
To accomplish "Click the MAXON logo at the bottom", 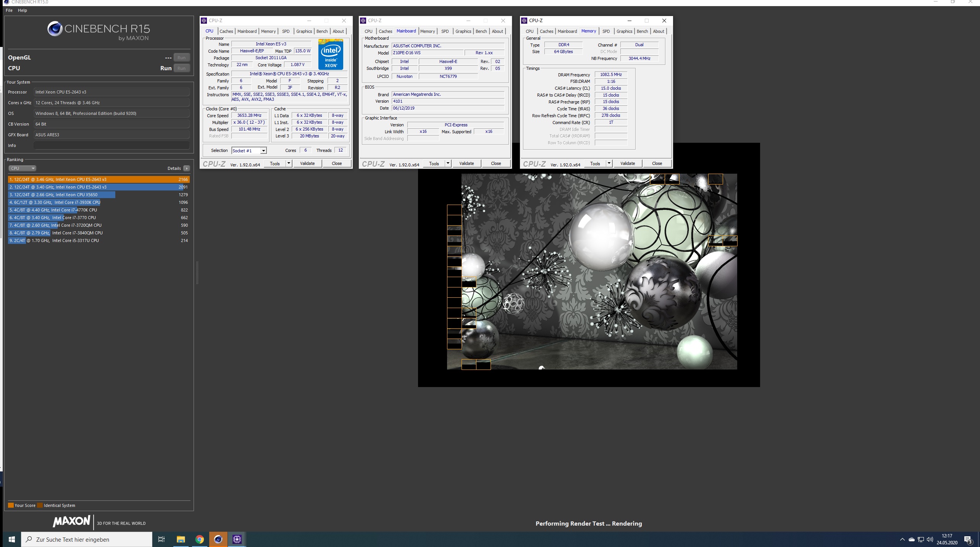I will pyautogui.click(x=72, y=521).
